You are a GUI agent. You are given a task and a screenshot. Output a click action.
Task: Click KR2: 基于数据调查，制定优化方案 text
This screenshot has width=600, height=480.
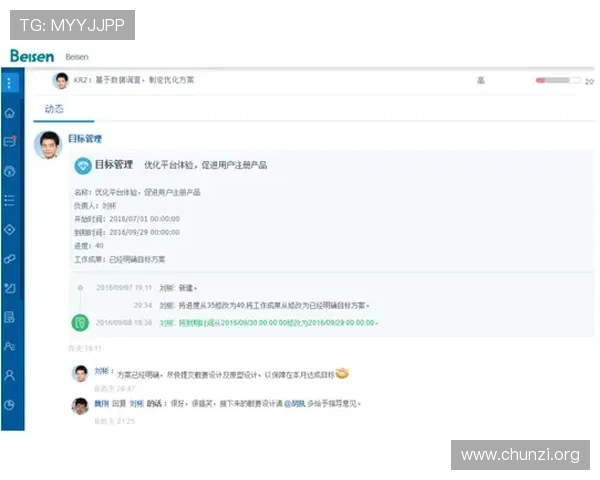[134, 80]
